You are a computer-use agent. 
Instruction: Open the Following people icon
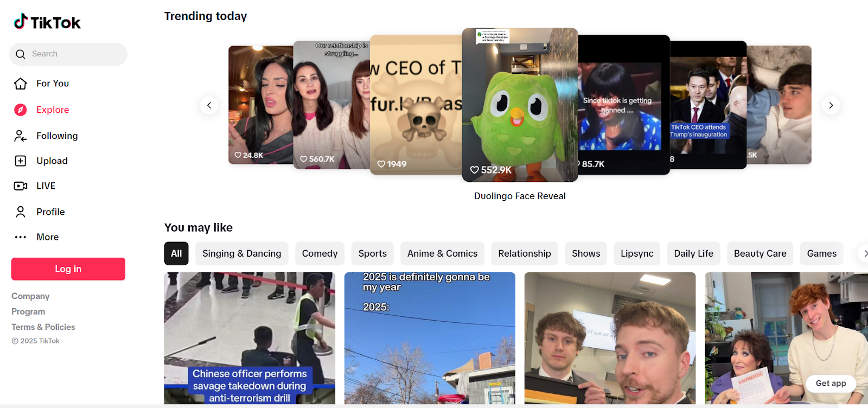pyautogui.click(x=21, y=136)
